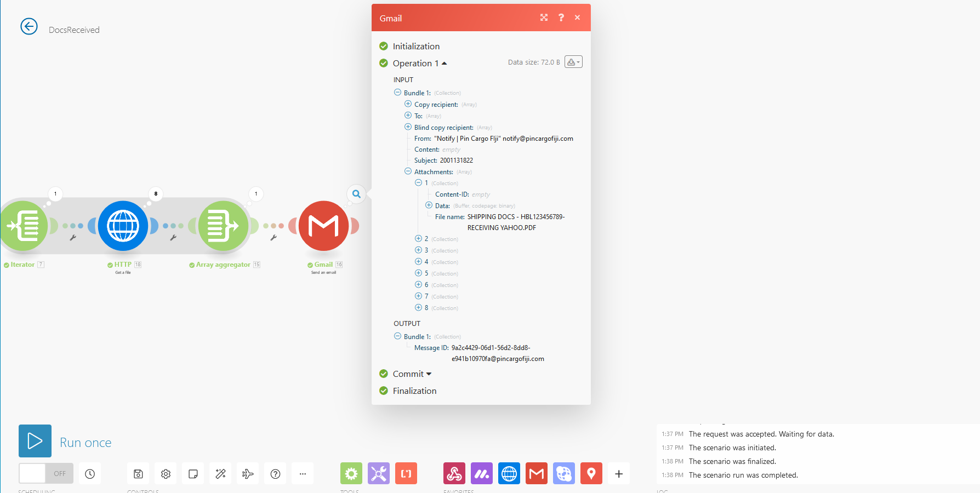Open the wrench between Array aggregator and Gmail
The width and height of the screenshot is (980, 493).
(x=274, y=238)
